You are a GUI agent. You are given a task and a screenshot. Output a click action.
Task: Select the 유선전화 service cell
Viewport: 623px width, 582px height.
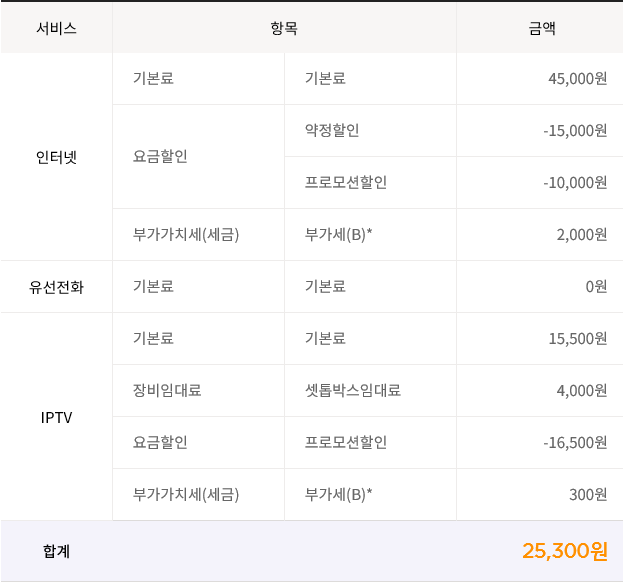point(56,287)
